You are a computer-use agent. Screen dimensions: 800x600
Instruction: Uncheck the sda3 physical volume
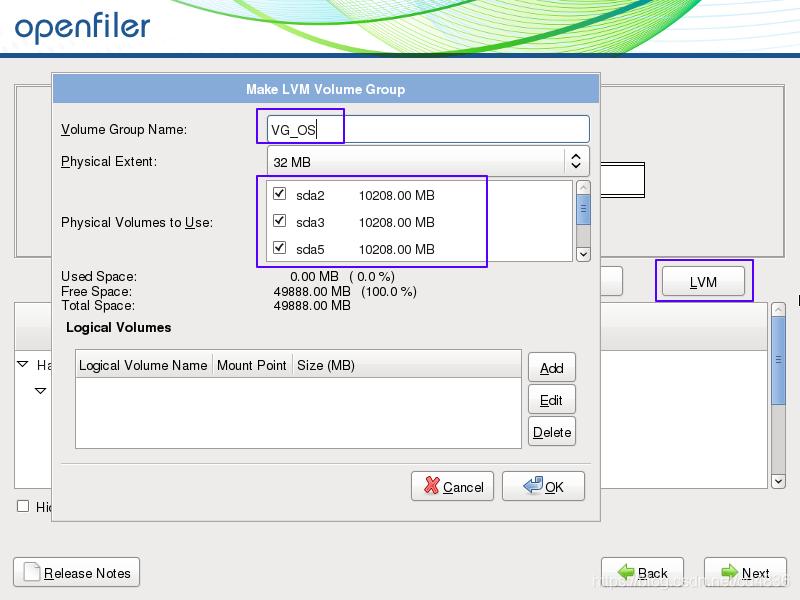point(279,221)
